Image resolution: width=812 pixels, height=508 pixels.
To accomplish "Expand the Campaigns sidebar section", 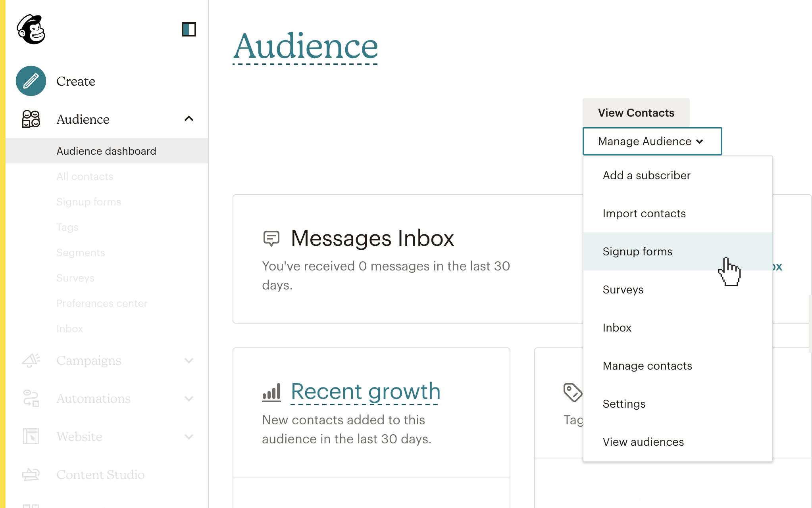I will 189,360.
